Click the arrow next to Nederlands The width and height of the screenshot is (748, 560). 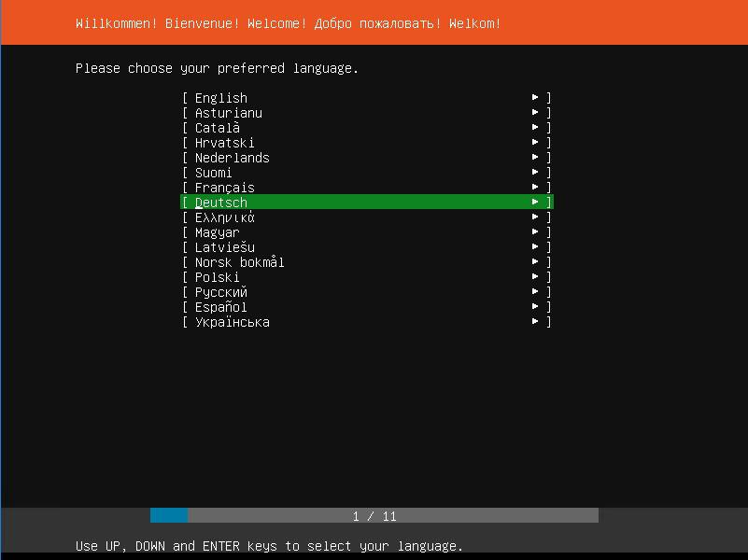(x=535, y=158)
